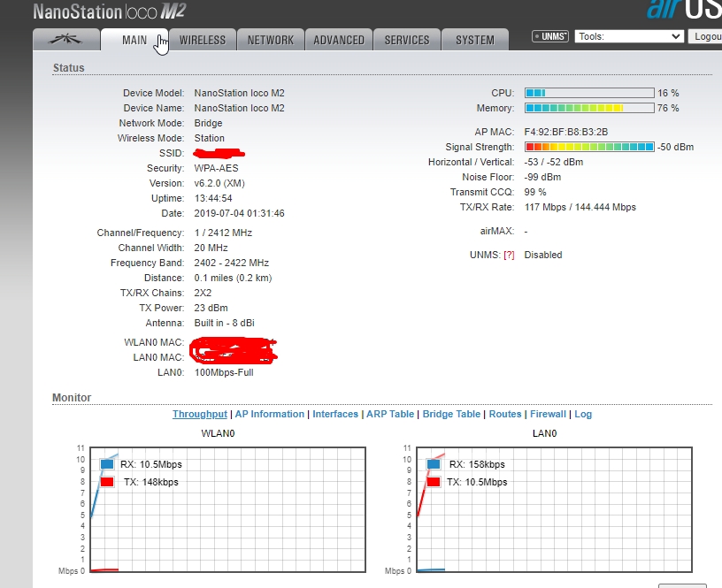Click the LAN0 speed 100Mbps-Full

tap(224, 372)
